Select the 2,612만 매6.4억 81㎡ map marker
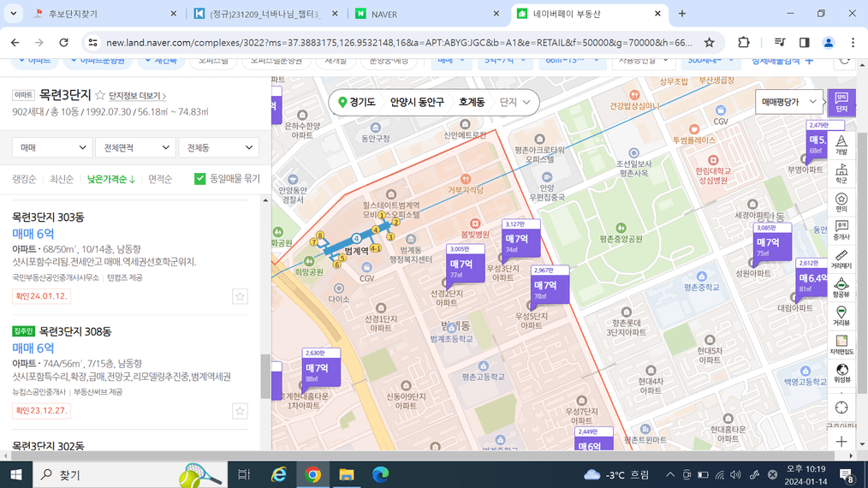 pos(812,277)
